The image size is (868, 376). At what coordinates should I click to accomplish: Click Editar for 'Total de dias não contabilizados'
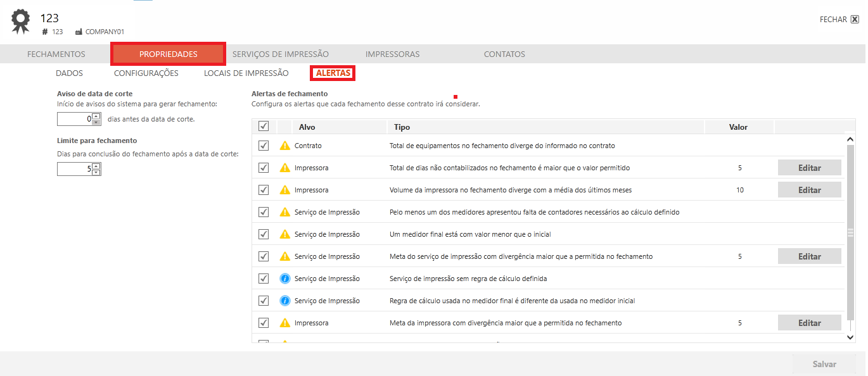pos(809,168)
